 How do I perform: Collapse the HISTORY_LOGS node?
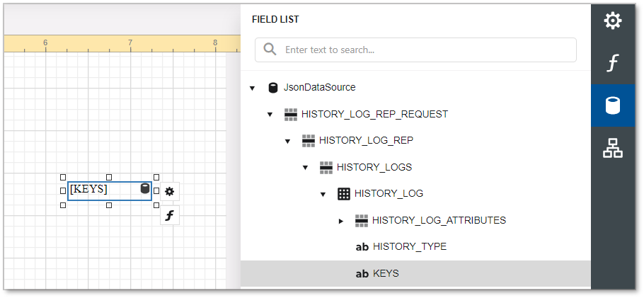click(305, 168)
